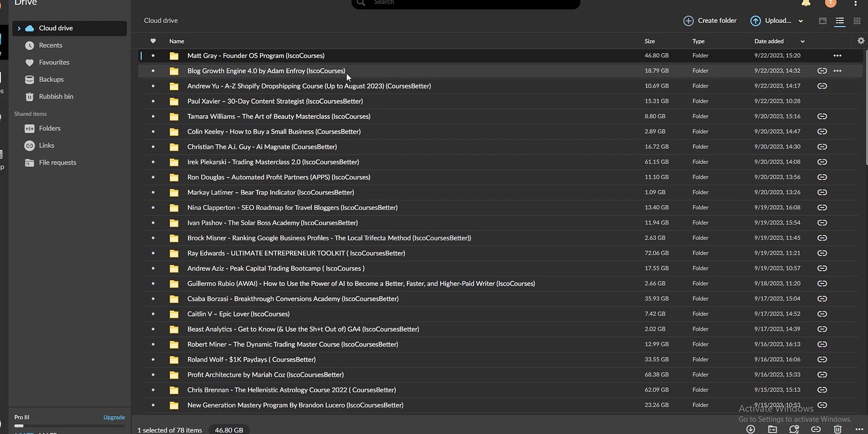Expand the Cloud drive tree chevron
The width and height of the screenshot is (868, 434).
pyautogui.click(x=19, y=28)
